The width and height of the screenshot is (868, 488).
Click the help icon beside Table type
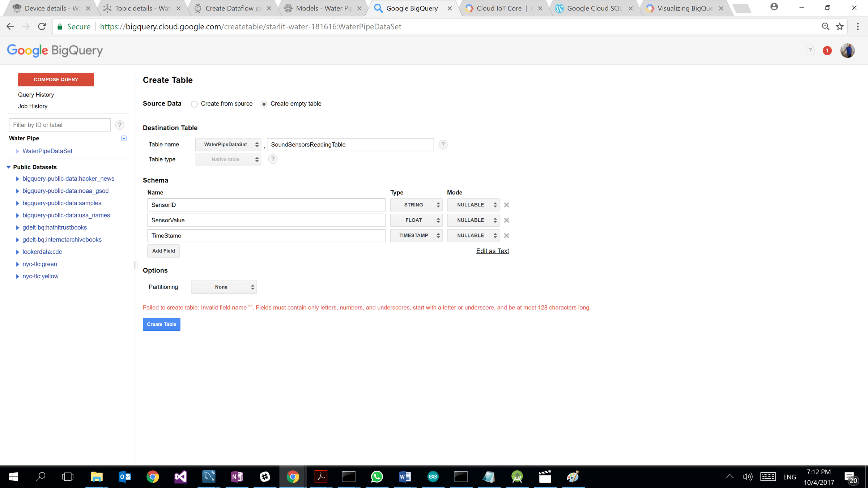pos(273,159)
